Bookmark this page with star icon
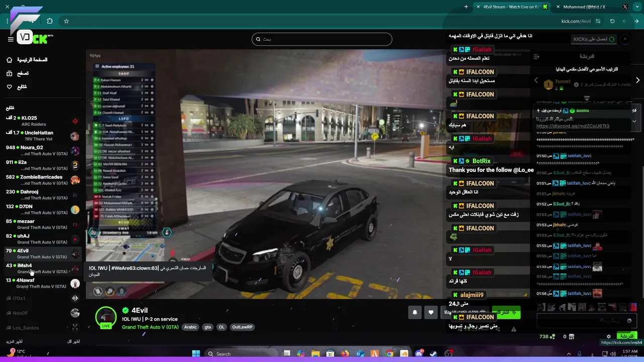Viewport: 644px width, 362px height. pyautogui.click(x=66, y=21)
